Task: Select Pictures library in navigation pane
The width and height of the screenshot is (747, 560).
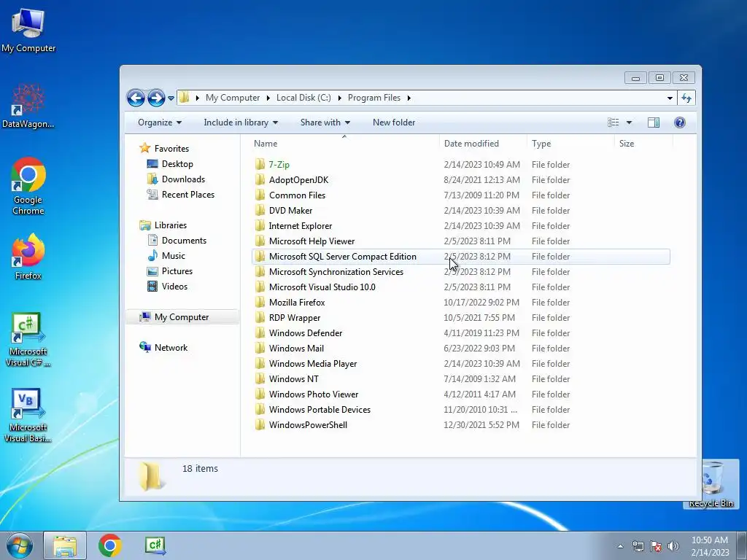Action: [x=169, y=271]
